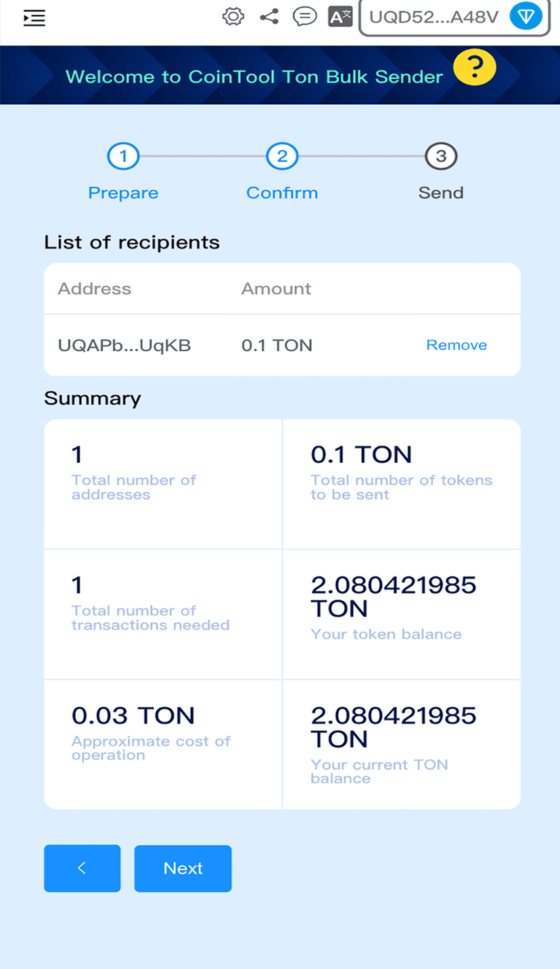Select the step 3 circle
Viewport: 560px width, 969px height.
click(441, 157)
